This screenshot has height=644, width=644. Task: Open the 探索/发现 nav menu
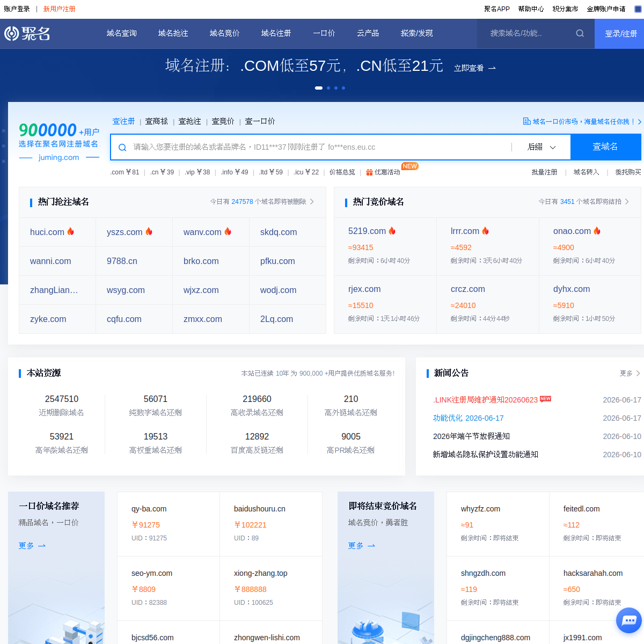(x=417, y=33)
